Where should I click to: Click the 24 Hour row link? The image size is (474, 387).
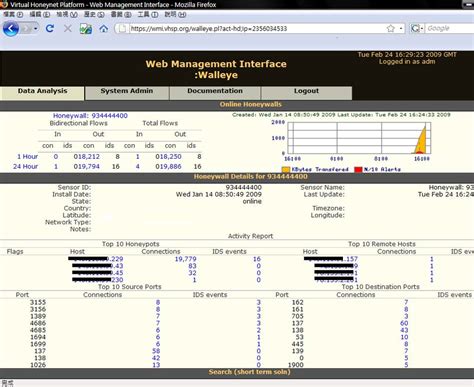[x=25, y=166]
